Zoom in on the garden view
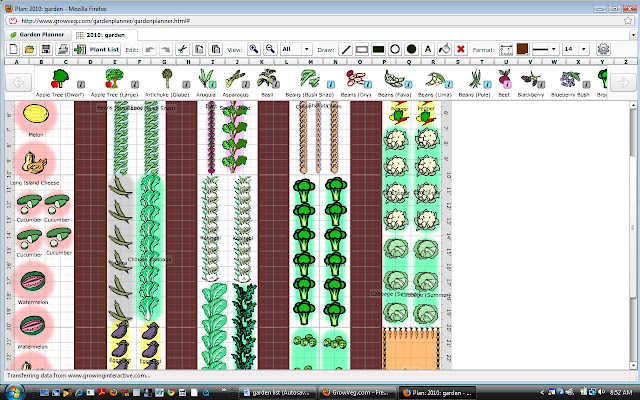640x400 pixels. pyautogui.click(x=254, y=49)
